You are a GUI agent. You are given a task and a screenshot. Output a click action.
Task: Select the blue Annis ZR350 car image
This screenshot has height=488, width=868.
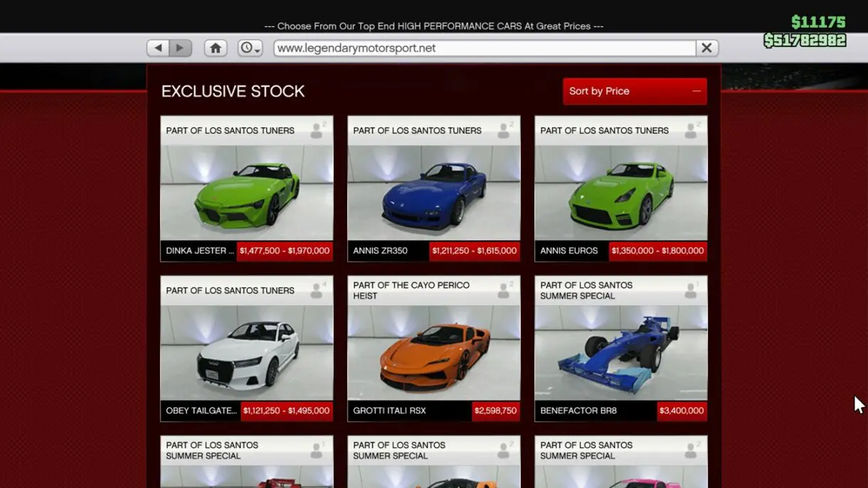(x=434, y=193)
